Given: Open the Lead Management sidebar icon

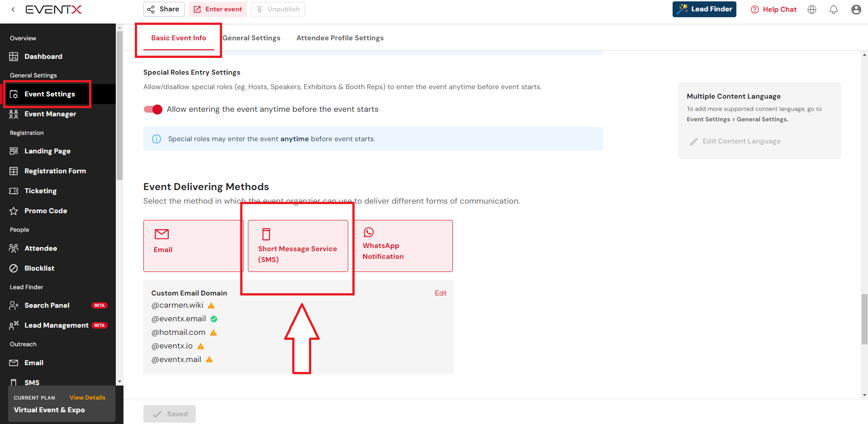Looking at the screenshot, I should tap(14, 325).
